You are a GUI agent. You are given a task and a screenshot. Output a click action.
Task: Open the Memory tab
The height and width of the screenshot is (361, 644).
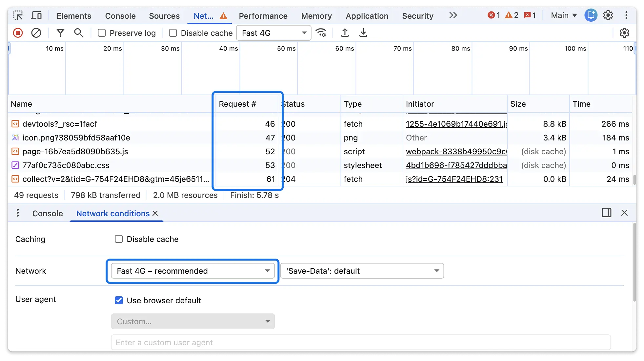click(316, 16)
